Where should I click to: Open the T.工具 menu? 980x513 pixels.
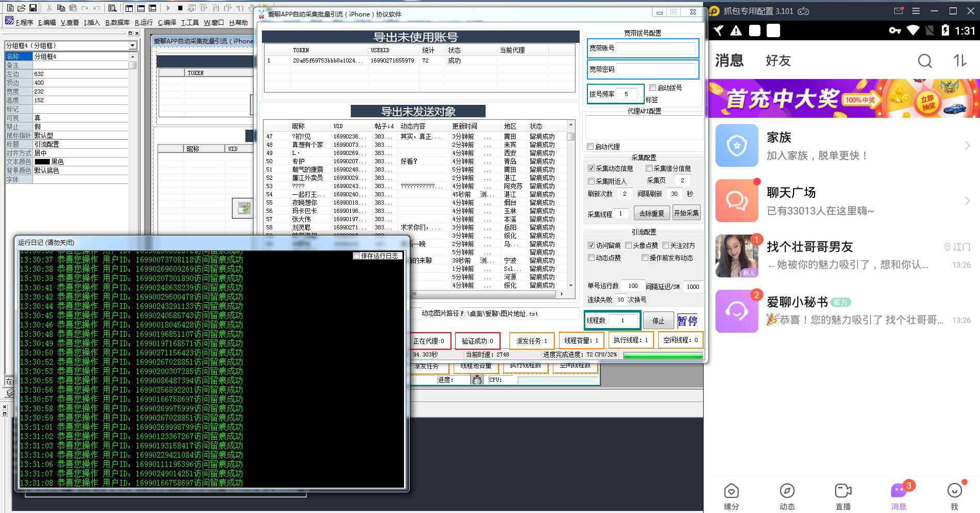pos(190,22)
